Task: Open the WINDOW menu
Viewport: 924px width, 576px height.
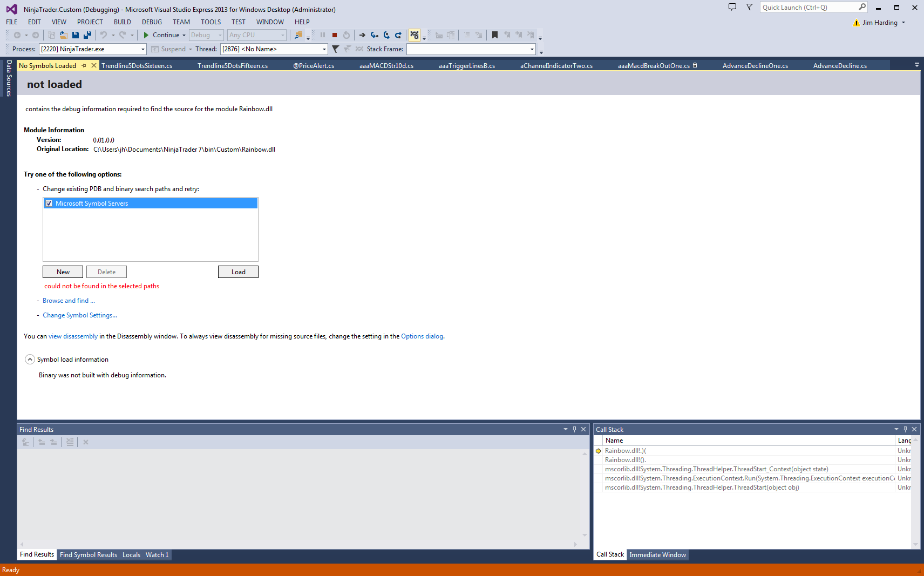Action: pyautogui.click(x=270, y=22)
